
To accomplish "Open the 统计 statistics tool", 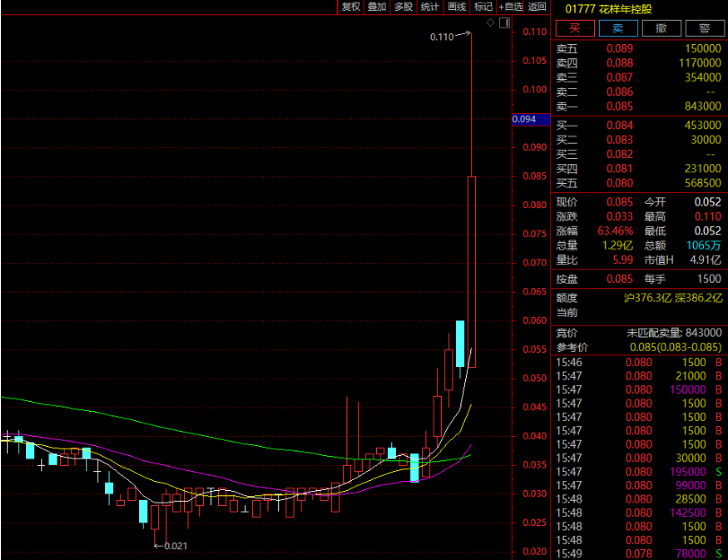I will (x=430, y=7).
